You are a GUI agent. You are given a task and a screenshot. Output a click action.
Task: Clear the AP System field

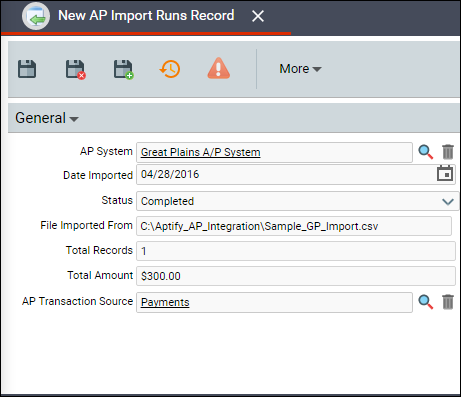(x=448, y=152)
